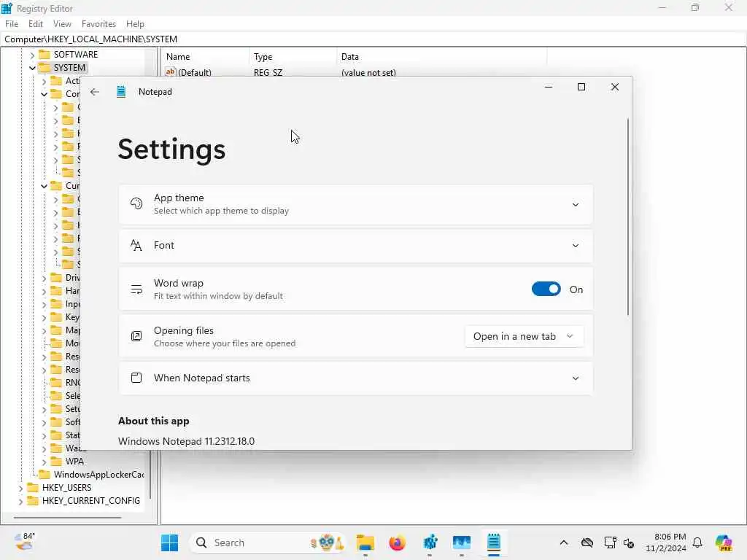Open the File menu in Registry Editor
Image resolution: width=747 pixels, height=560 pixels.
click(12, 24)
